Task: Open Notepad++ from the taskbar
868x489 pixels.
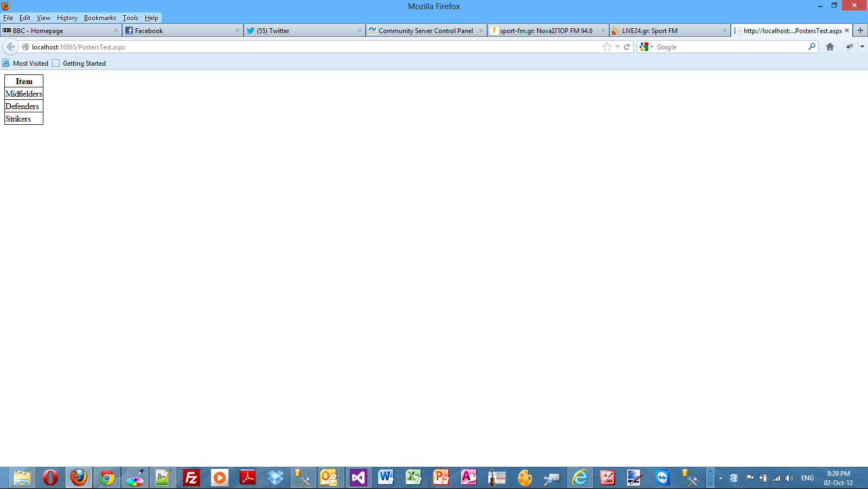Action: [163, 478]
